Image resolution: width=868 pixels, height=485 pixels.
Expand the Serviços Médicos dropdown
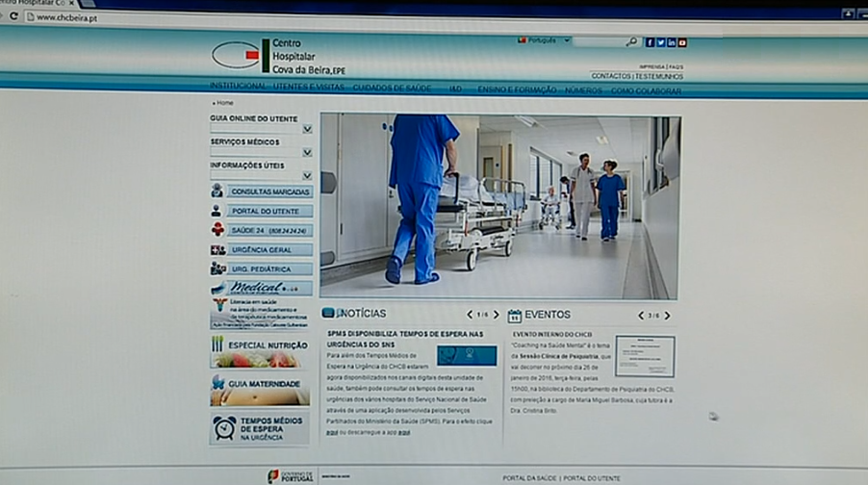point(307,152)
